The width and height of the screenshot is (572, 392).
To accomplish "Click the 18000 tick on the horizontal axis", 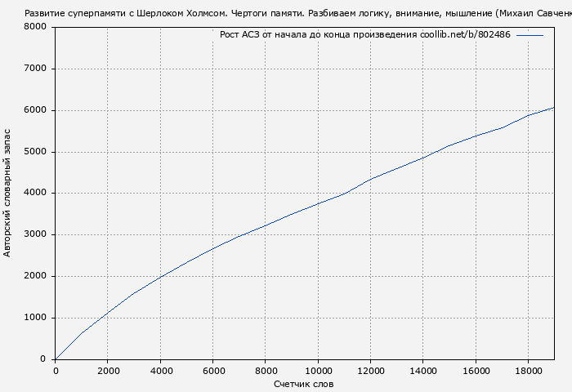I will tap(528, 371).
